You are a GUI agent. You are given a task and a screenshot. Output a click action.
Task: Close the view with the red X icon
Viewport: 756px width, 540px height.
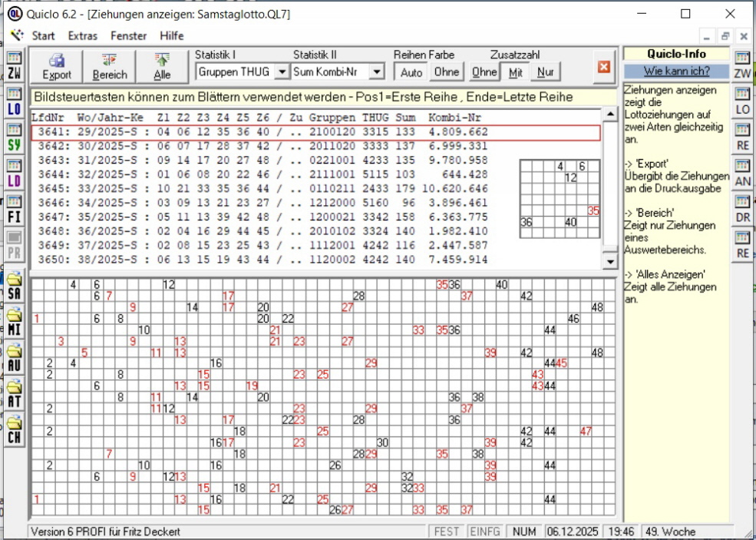click(x=603, y=68)
